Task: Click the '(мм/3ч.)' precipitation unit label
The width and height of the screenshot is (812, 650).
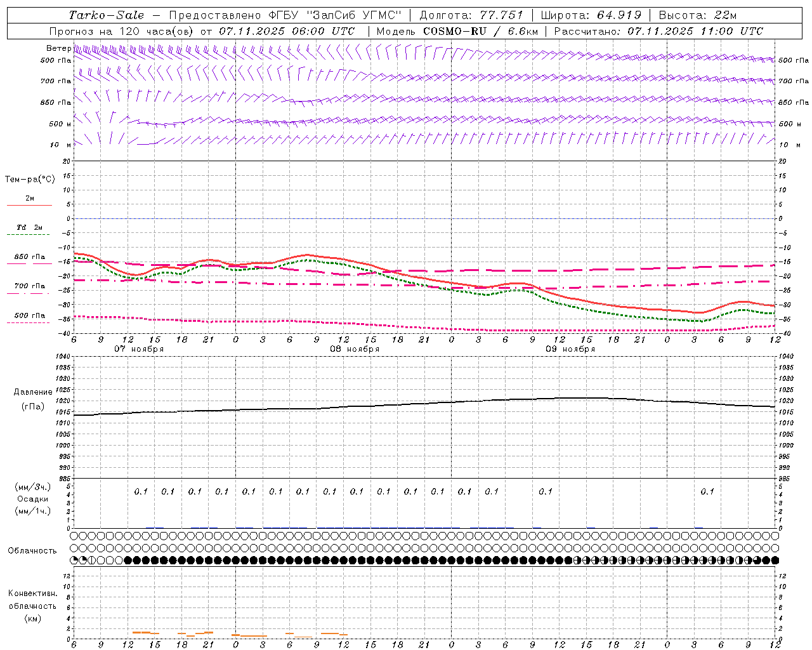Action: point(32,487)
